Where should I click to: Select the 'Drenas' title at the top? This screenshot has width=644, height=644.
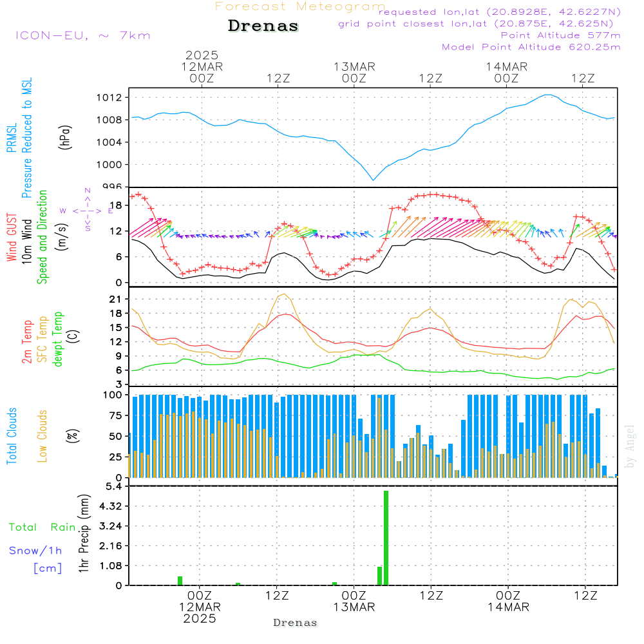coord(263,26)
